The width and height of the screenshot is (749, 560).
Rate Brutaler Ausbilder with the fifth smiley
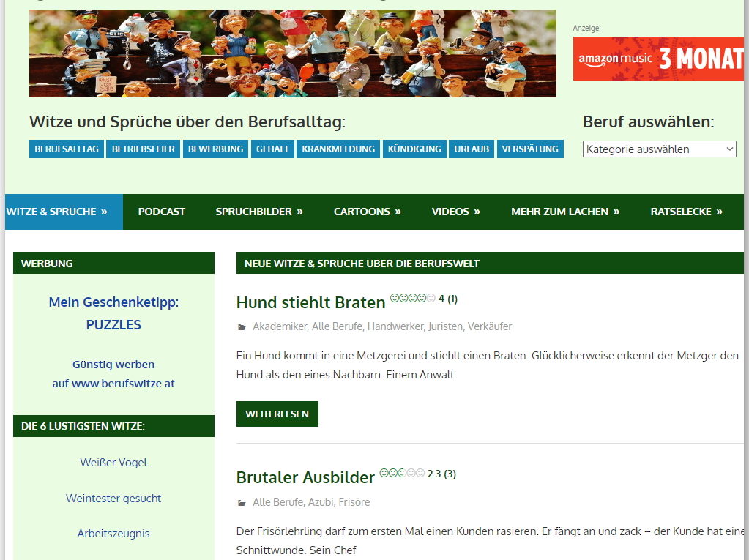(x=420, y=473)
